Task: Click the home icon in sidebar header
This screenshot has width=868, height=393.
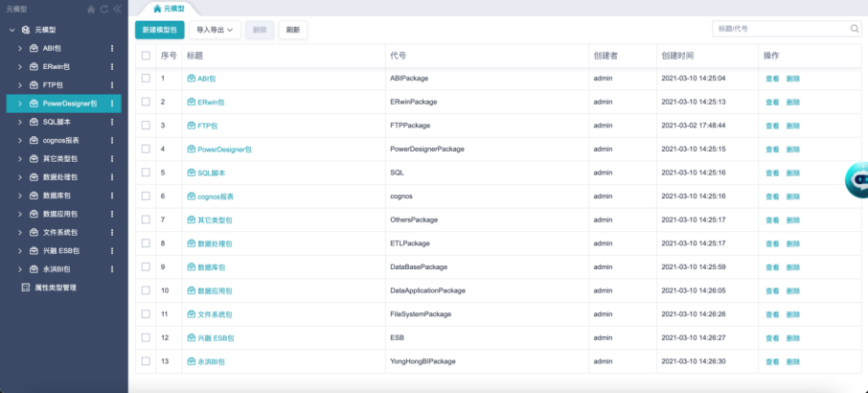Action: point(91,9)
